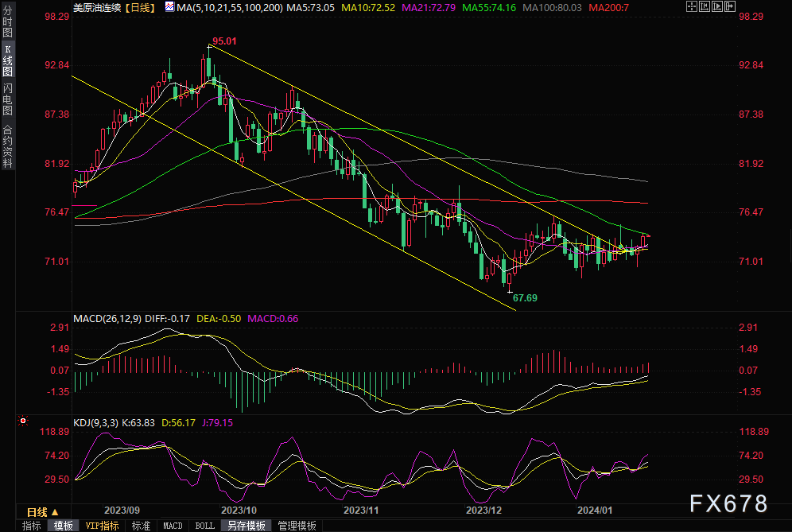The width and height of the screenshot is (792, 532).
Task: Click the jump-to-chart-start axis icon
Action: [x=704, y=6]
